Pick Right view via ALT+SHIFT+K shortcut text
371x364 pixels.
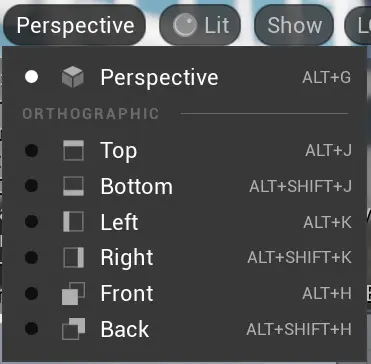click(x=299, y=257)
